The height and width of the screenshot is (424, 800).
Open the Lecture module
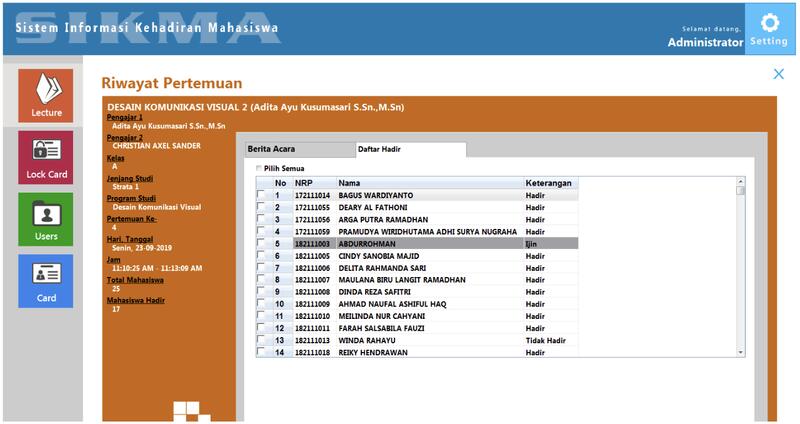click(46, 95)
